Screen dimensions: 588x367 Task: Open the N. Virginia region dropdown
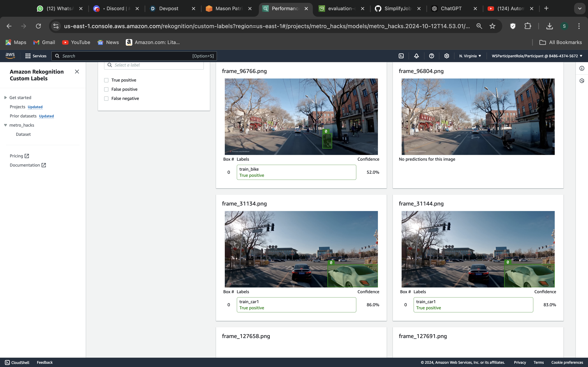coord(470,56)
